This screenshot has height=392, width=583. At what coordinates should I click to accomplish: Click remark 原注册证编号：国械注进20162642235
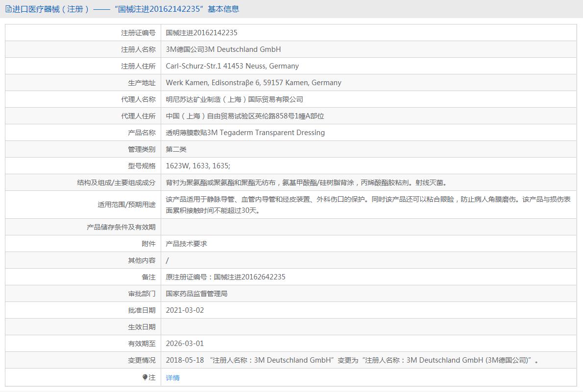(x=226, y=277)
